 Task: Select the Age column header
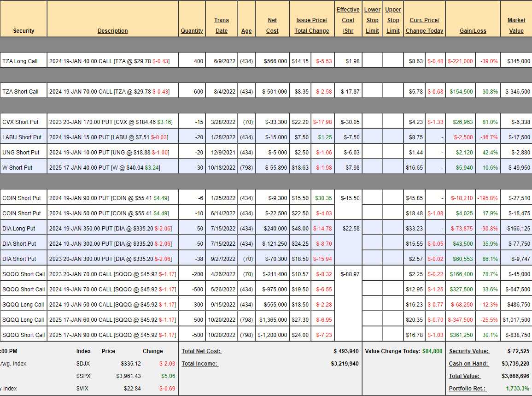click(x=246, y=31)
